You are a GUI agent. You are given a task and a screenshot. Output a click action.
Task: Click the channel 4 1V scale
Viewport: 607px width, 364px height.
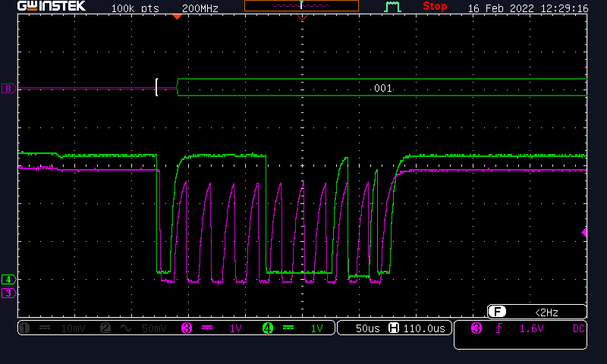point(317,329)
